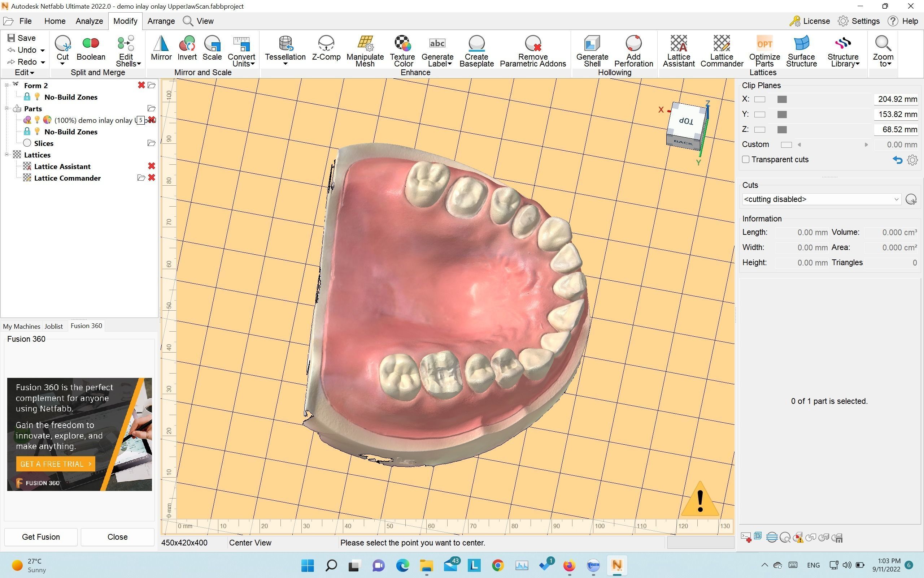The width and height of the screenshot is (924, 578).
Task: Enable Transparent cuts checkbox
Action: (746, 159)
